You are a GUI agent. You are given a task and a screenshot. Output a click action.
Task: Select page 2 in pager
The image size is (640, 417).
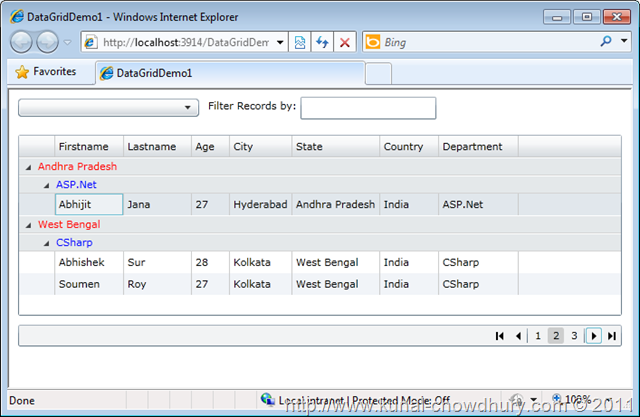[556, 336]
